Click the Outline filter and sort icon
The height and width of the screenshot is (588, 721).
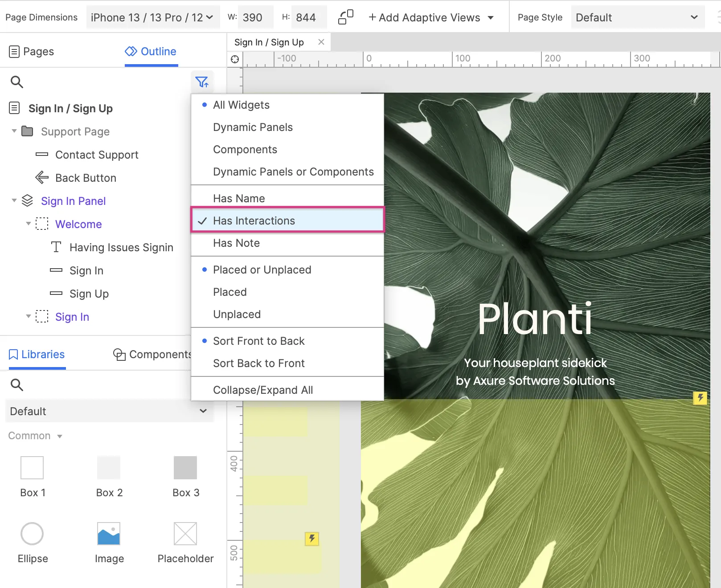tap(202, 82)
